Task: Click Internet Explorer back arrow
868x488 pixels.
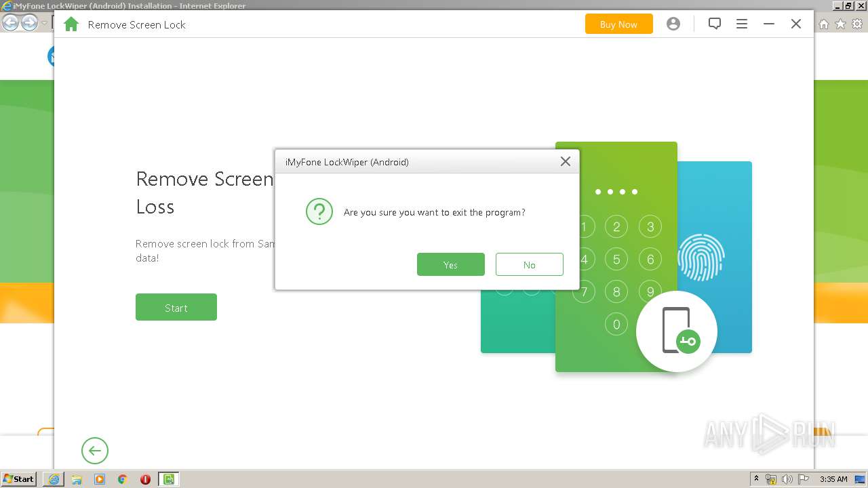Action: pyautogui.click(x=11, y=23)
